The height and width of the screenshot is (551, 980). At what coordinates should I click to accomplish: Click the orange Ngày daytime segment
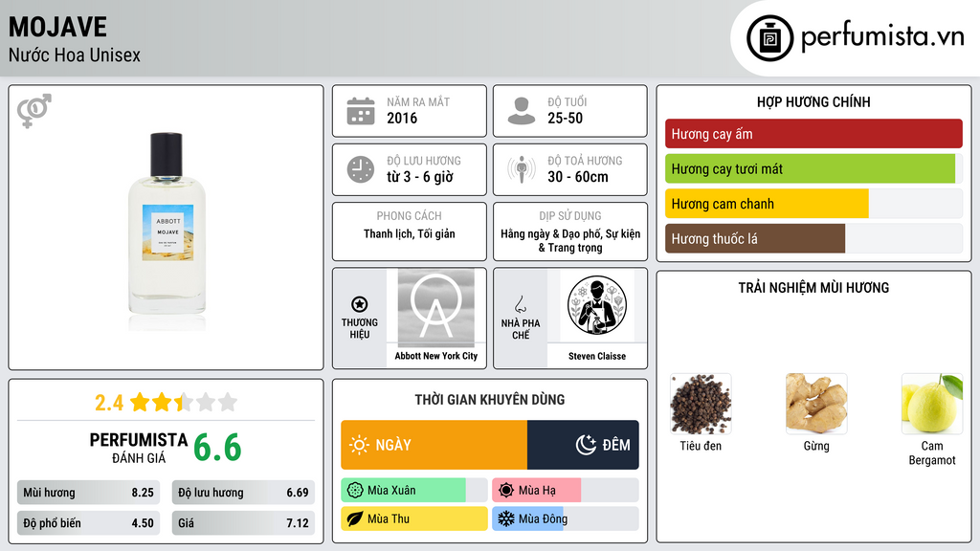[x=434, y=445]
